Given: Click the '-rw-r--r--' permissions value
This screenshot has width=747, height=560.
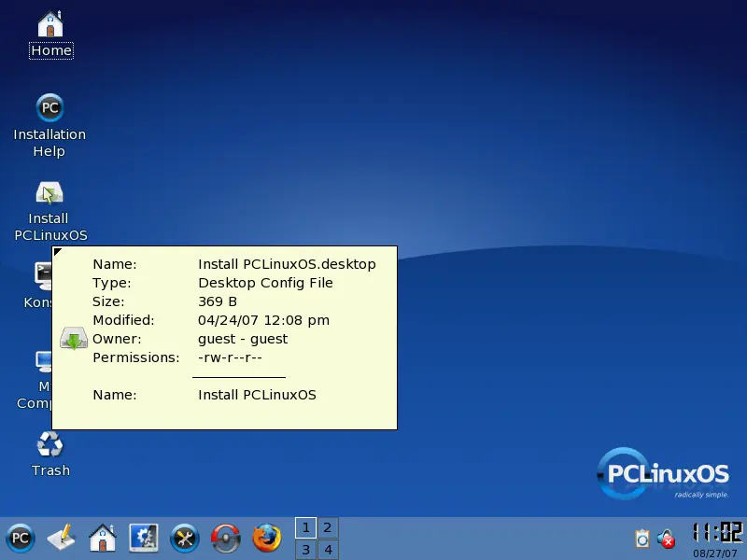Looking at the screenshot, I should 230,357.
